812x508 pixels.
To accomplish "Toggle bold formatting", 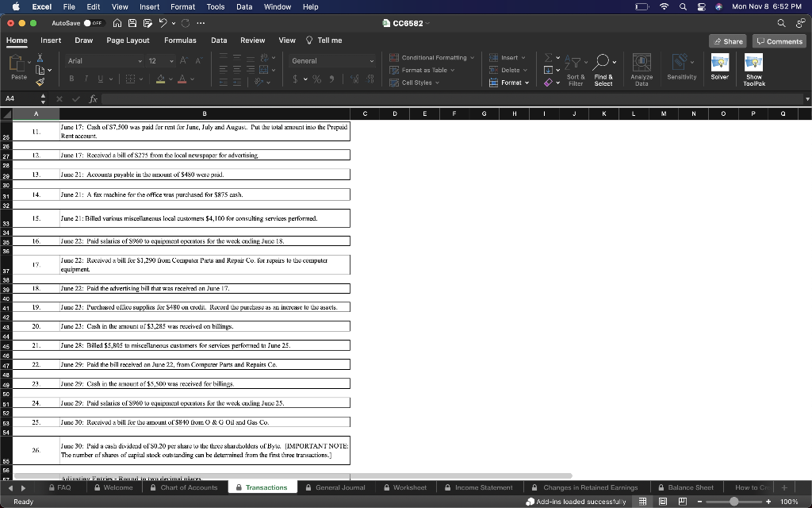I will click(71, 79).
